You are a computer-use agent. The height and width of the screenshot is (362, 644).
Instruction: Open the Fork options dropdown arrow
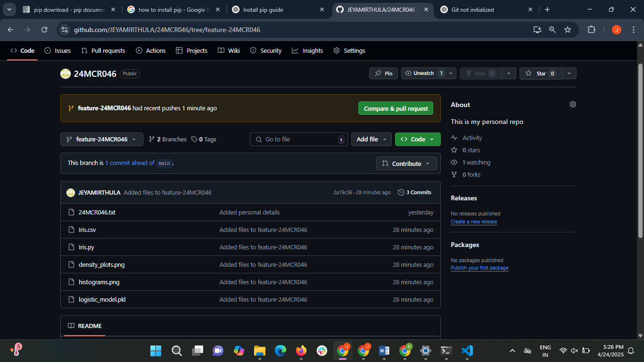click(509, 73)
